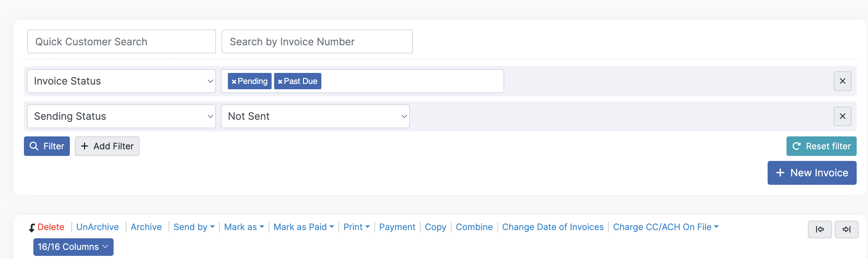
Task: Open the Send by menu
Action: [194, 227]
